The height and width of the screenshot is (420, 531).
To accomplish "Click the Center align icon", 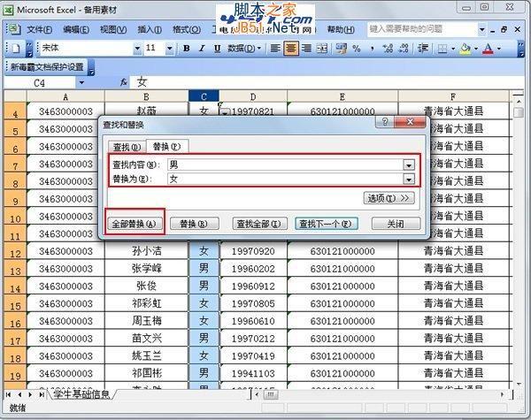I will (x=290, y=48).
